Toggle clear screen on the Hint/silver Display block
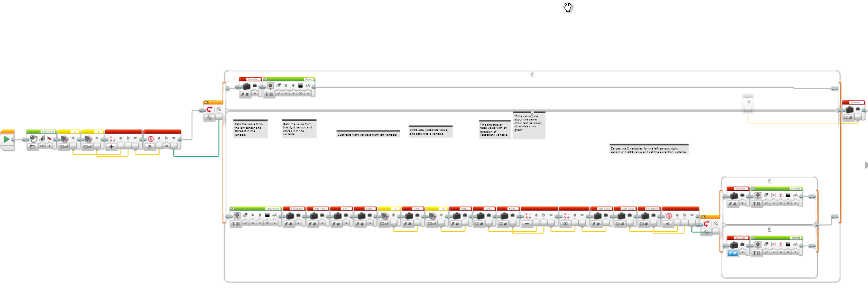 (245, 223)
